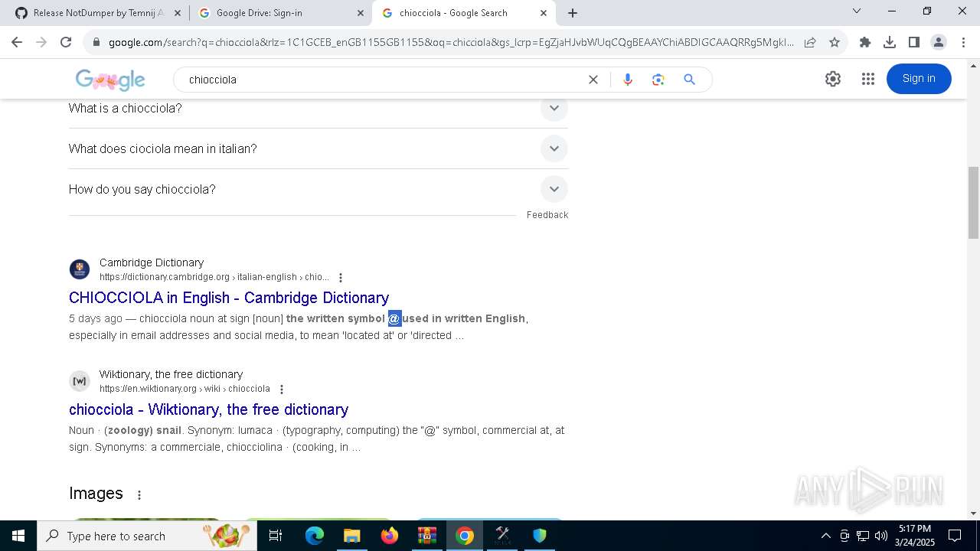980x551 pixels.
Task: Open volume control in system tray
Action: (881, 536)
